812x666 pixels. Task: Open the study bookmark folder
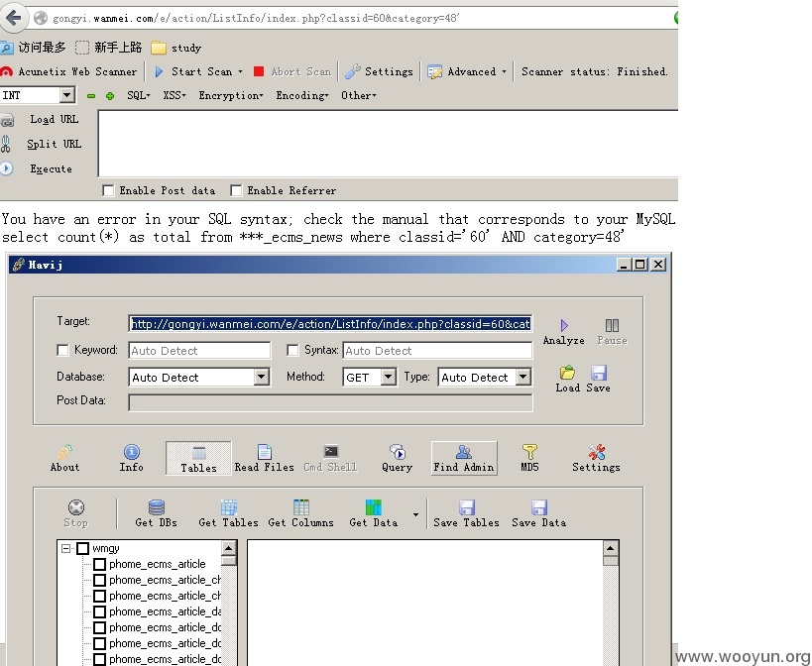176,48
